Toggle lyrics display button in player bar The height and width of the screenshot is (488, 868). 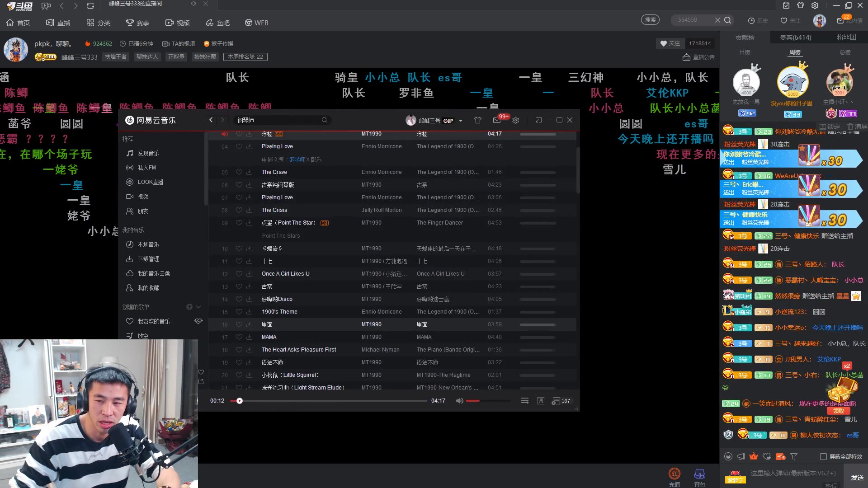point(541,401)
